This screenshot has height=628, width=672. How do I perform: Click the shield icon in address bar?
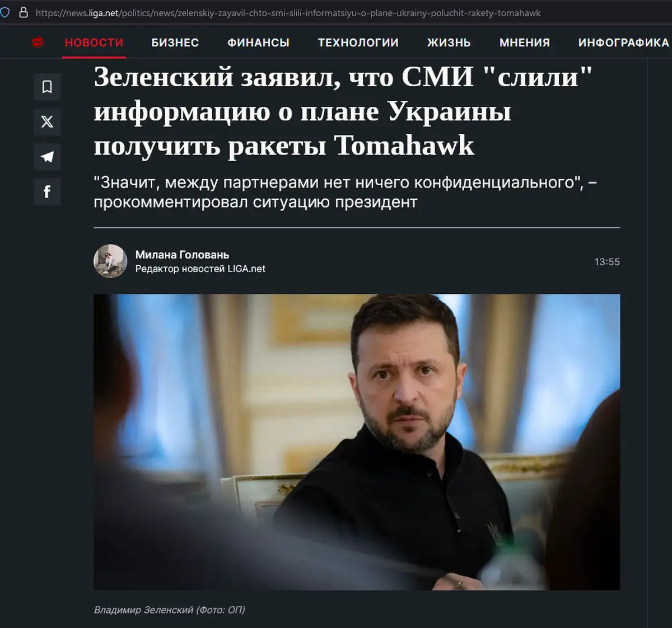click(x=4, y=12)
